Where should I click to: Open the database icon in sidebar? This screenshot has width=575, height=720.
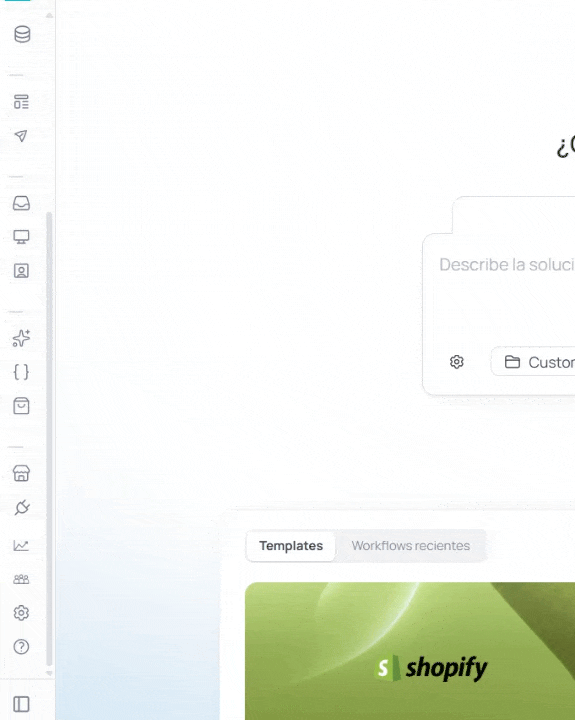pos(22,34)
